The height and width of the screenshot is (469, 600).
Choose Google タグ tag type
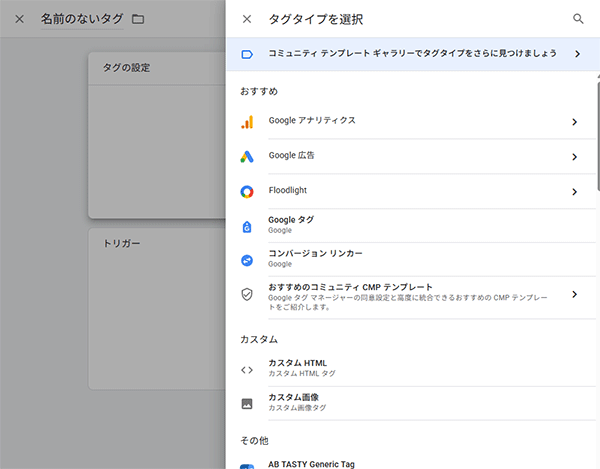pos(411,225)
